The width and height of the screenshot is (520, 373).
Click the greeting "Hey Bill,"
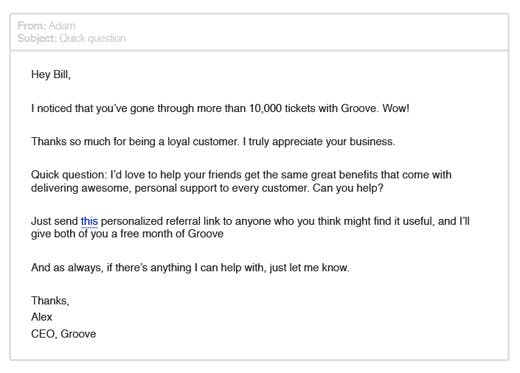coord(51,74)
